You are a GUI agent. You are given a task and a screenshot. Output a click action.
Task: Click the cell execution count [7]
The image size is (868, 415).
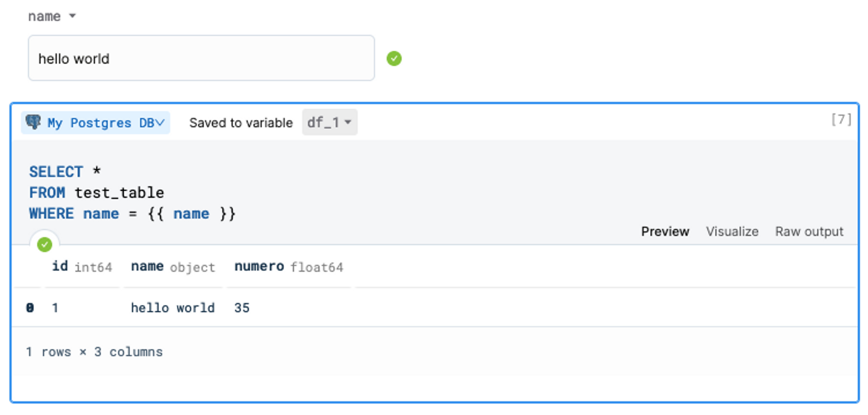pyautogui.click(x=841, y=120)
